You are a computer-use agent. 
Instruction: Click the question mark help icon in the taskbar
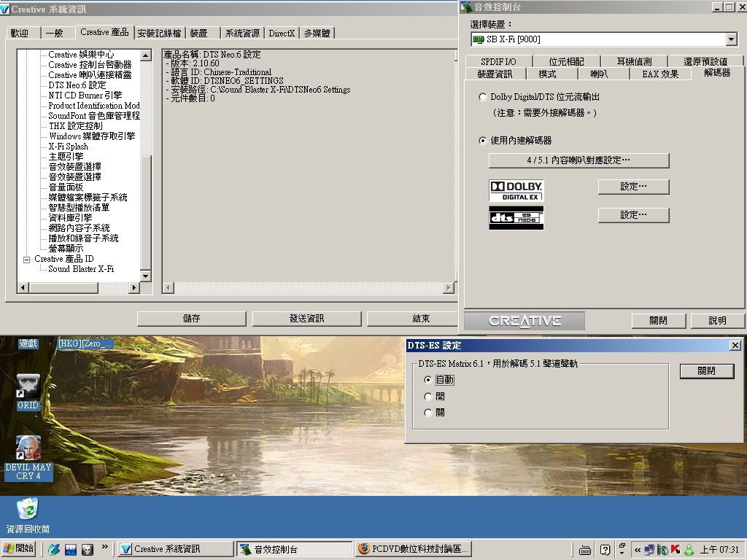[x=605, y=550]
